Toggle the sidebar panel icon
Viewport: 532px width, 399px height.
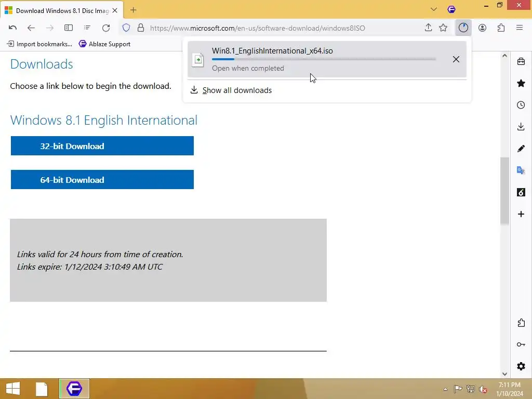coord(69,28)
